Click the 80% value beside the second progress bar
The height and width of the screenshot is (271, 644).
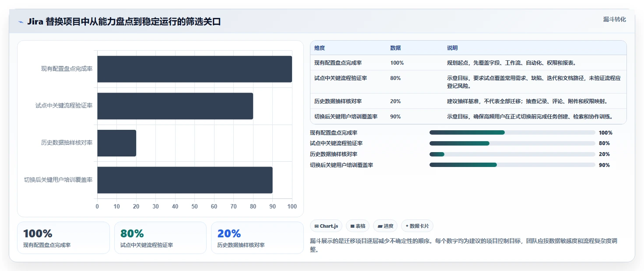tap(604, 143)
